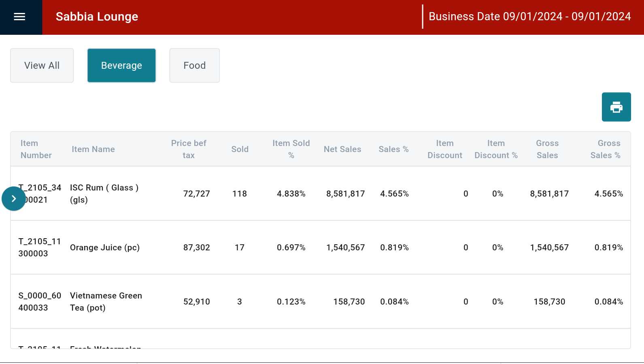Image resolution: width=644 pixels, height=364 pixels.
Task: Sort by Item Name column header
Action: click(93, 149)
